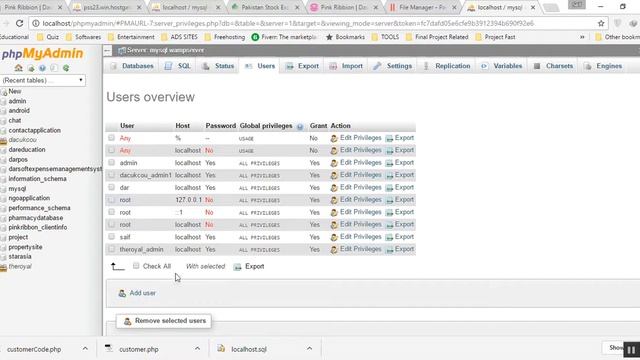Viewport: 640px width, 360px height.
Task: Open the Variables tab
Action: [x=502, y=66]
